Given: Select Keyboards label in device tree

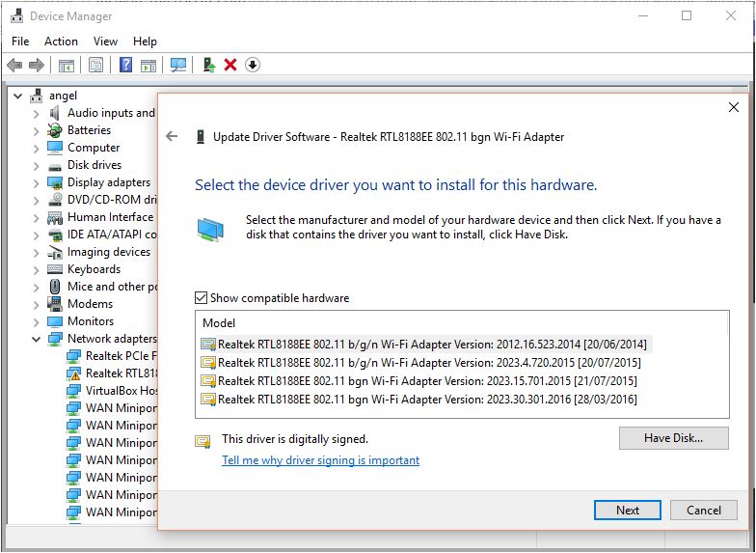Looking at the screenshot, I should pyautogui.click(x=94, y=269).
